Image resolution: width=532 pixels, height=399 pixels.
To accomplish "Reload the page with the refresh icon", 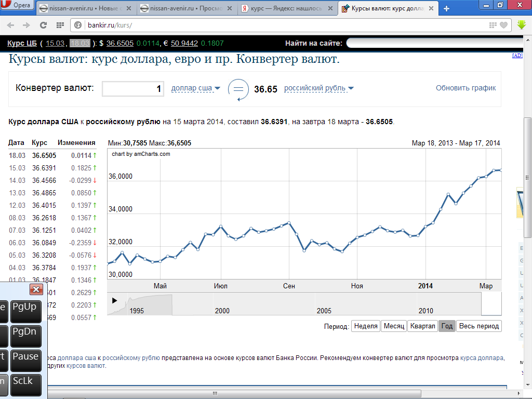I will tap(44, 25).
